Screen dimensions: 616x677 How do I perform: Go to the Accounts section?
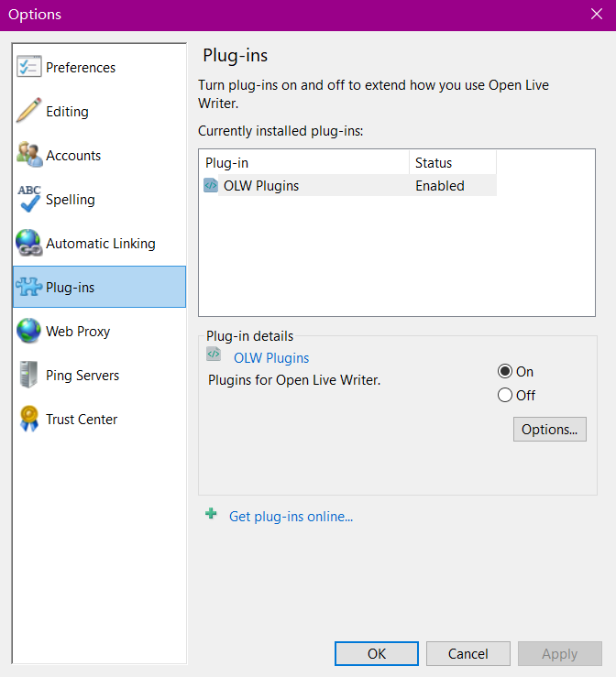(x=100, y=156)
